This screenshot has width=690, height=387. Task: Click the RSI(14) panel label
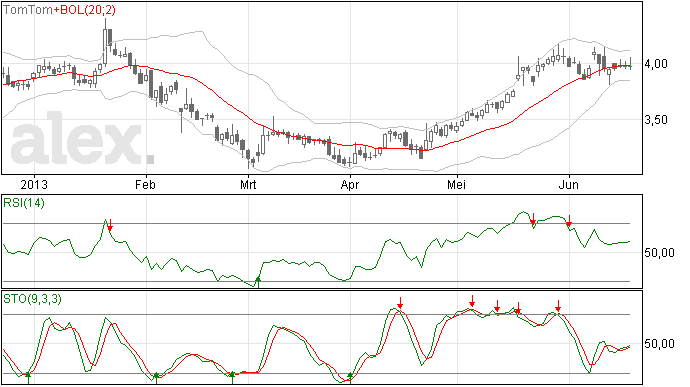coord(24,203)
